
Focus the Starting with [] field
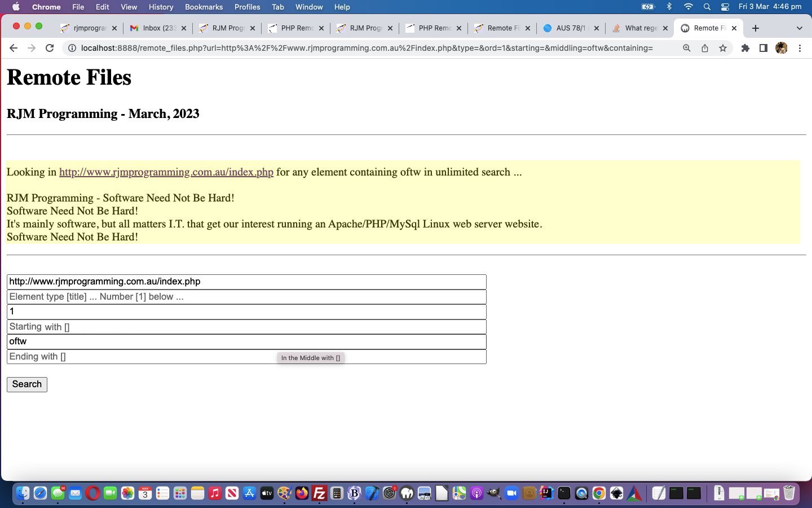246,327
